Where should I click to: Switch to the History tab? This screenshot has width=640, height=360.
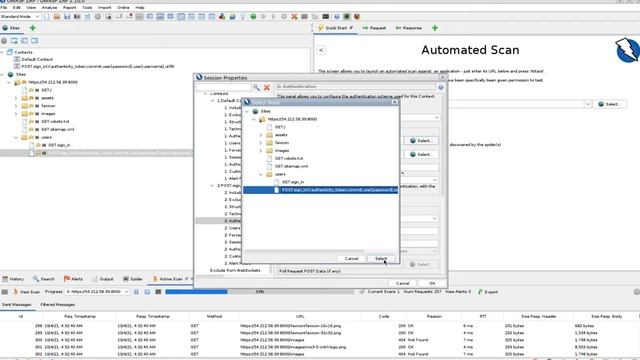point(13,279)
